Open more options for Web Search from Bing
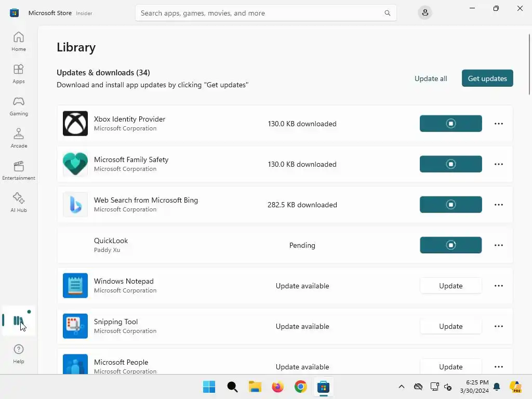 click(x=498, y=205)
